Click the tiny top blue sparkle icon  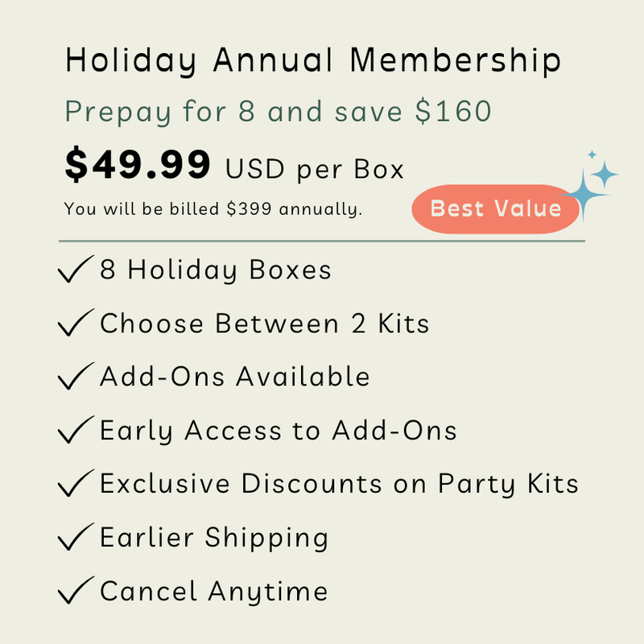tap(592, 155)
